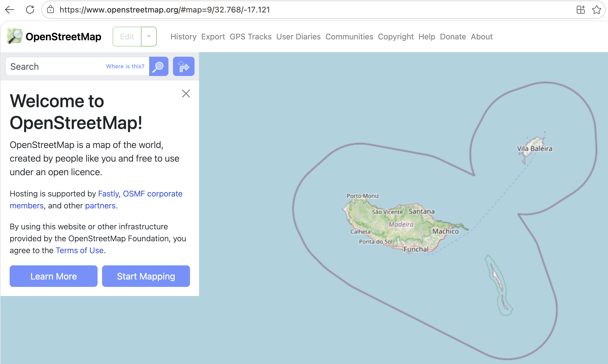
Task: Click the browser address bar URL
Action: 164,10
